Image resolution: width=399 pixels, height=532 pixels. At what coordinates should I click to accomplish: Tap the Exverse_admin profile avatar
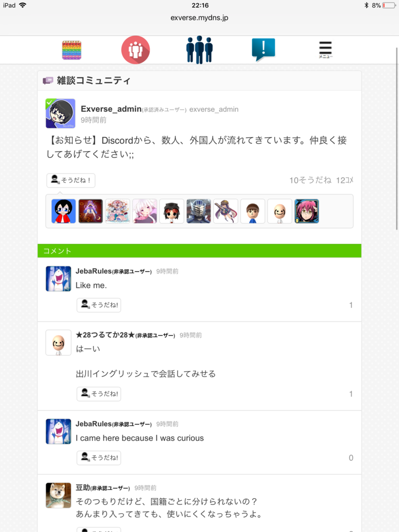point(60,114)
